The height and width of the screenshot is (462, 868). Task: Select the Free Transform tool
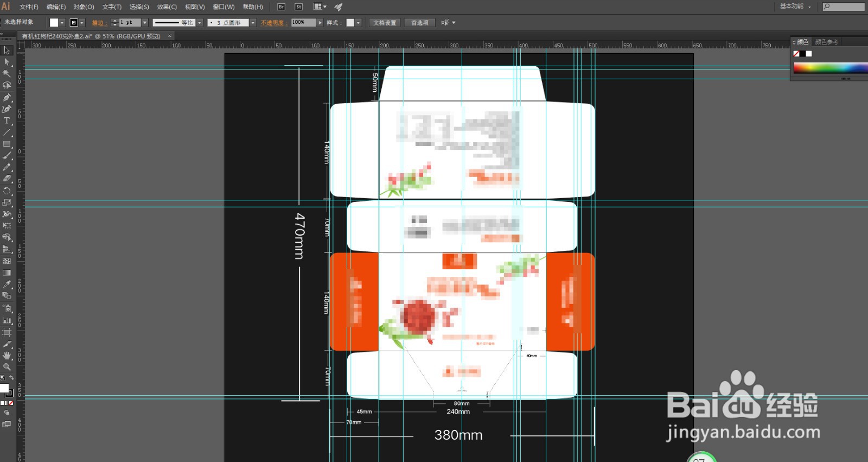(7, 225)
